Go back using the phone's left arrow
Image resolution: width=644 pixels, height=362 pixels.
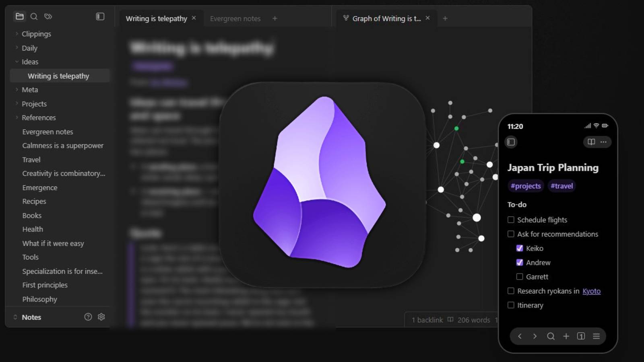(x=520, y=336)
